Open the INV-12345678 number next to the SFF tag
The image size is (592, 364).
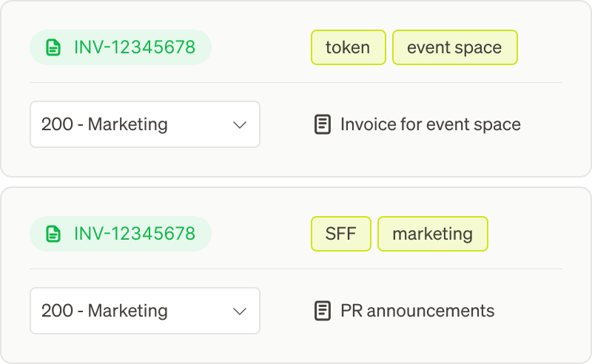pos(135,235)
